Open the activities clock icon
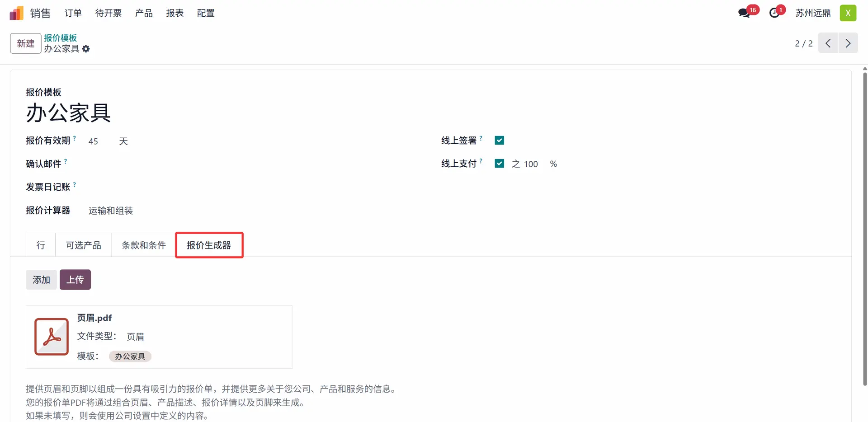868x422 pixels. (x=774, y=13)
